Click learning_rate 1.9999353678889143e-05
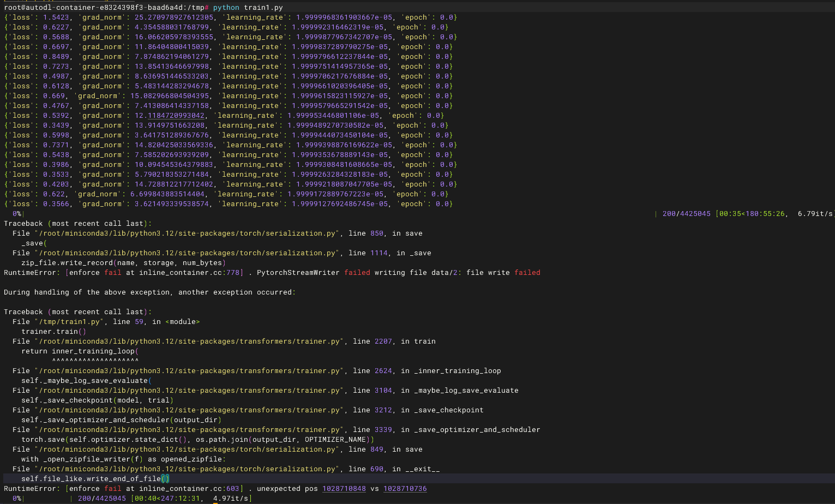The height and width of the screenshot is (504, 835). [x=340, y=155]
